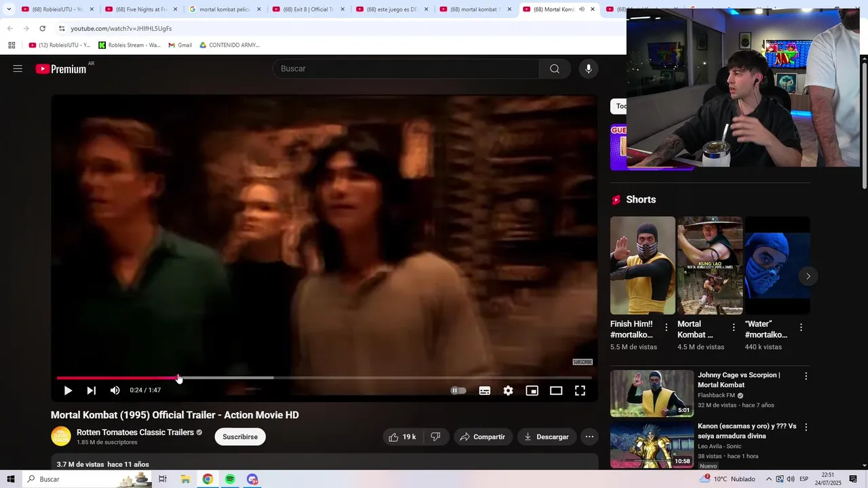Toggle the autoplay switch in the player

[x=458, y=390]
